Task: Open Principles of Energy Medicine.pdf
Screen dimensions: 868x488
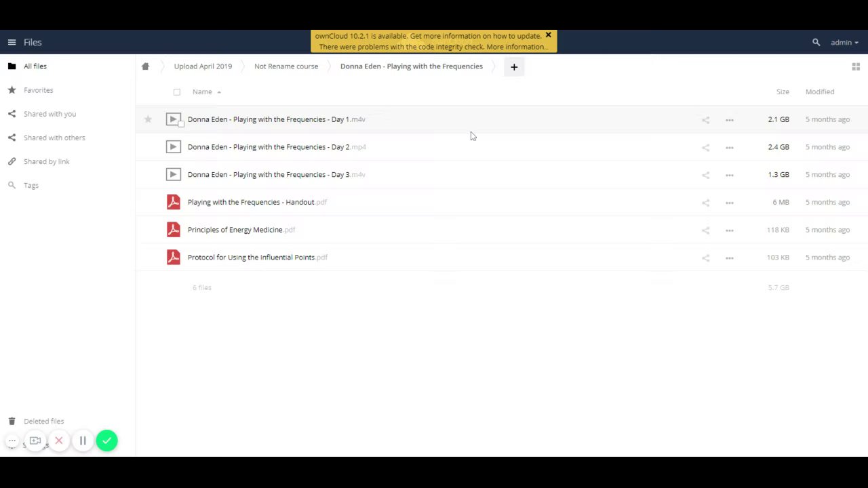Action: [241, 230]
